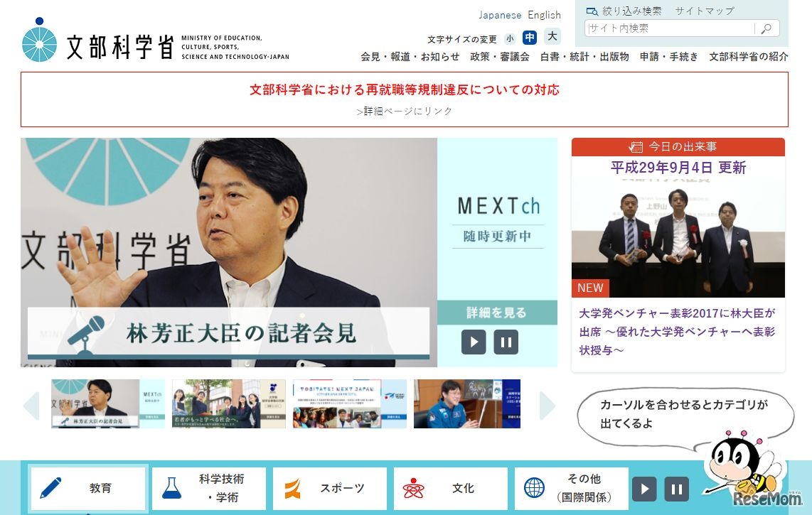Switch font size to 大
812x515 pixels.
coord(552,36)
